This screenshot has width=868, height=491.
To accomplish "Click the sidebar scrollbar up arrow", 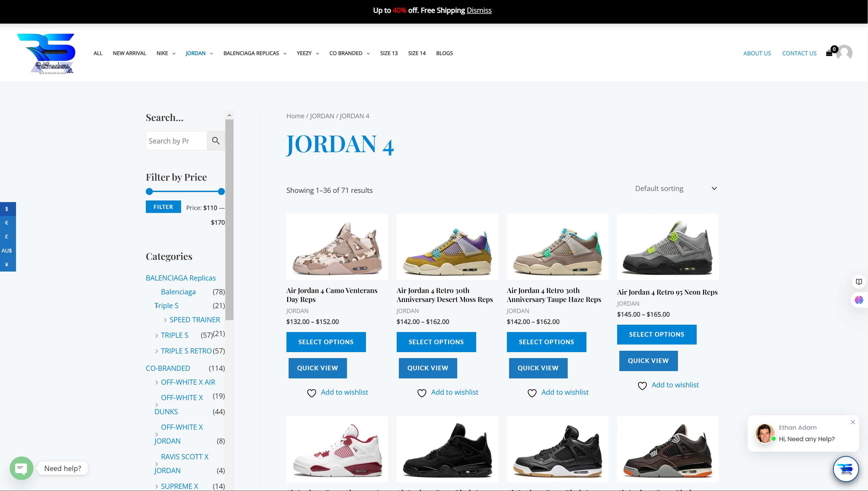I will (x=229, y=115).
